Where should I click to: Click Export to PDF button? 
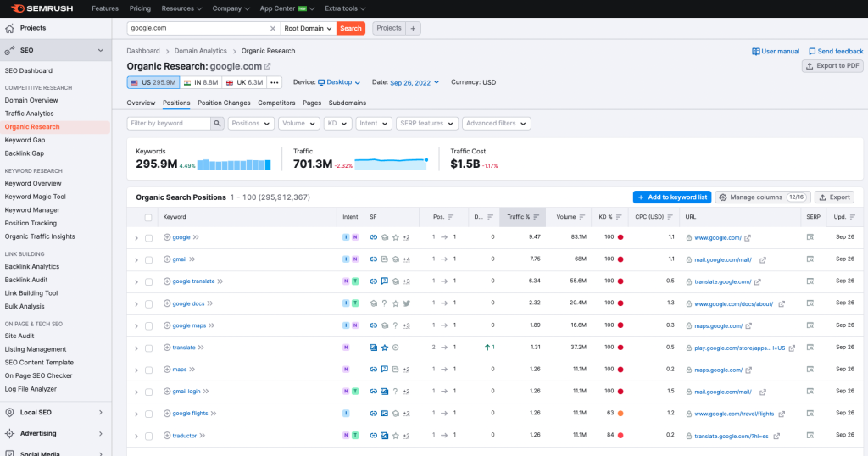tap(832, 66)
